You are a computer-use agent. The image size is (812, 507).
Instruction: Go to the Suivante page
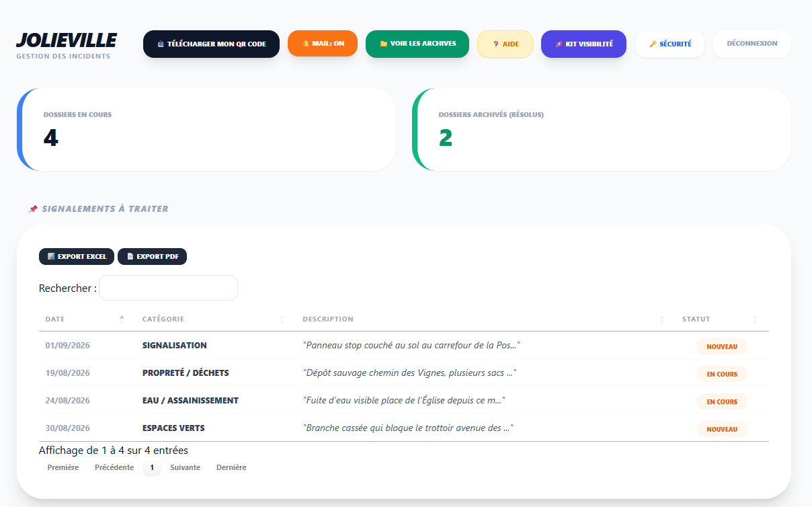coord(186,467)
